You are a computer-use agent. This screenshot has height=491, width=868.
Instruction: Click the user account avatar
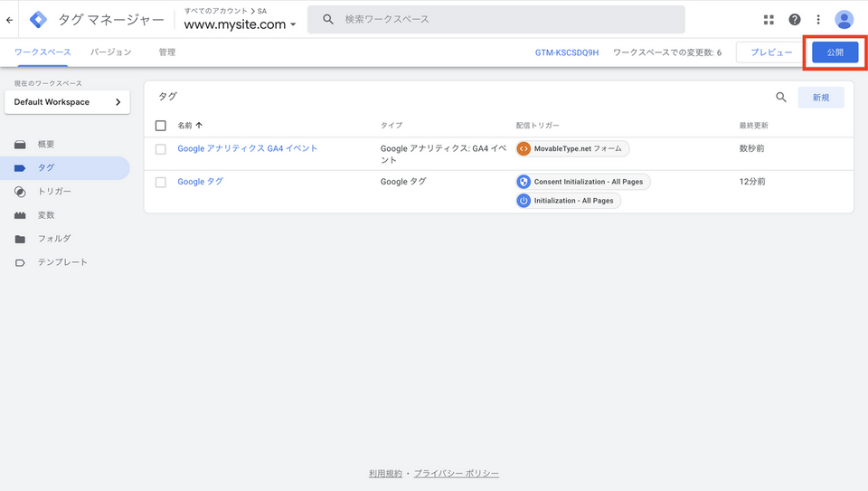844,19
